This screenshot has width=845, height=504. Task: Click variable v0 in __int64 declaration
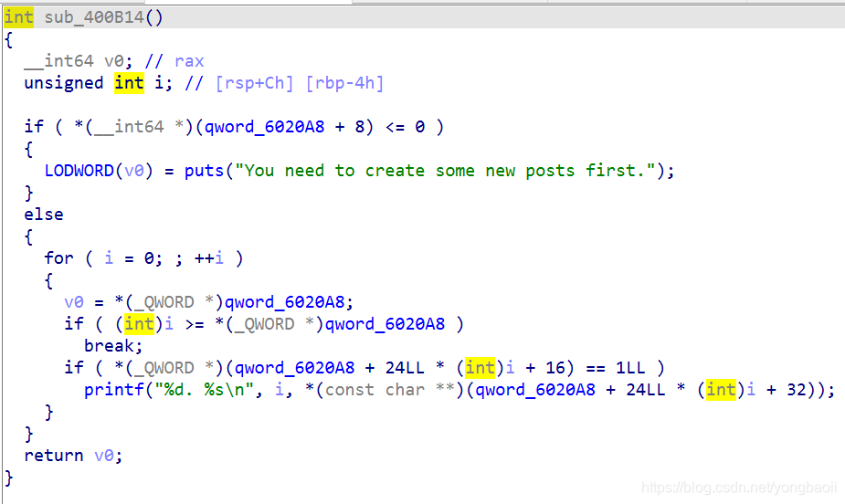click(x=114, y=61)
